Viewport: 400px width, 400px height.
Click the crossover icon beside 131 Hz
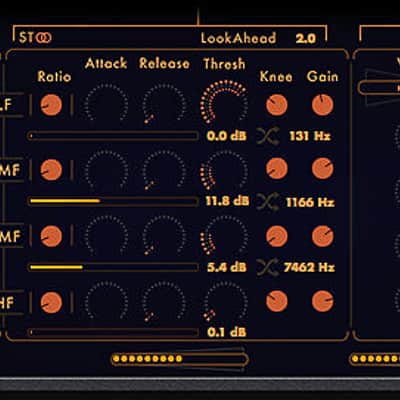[x=268, y=136]
